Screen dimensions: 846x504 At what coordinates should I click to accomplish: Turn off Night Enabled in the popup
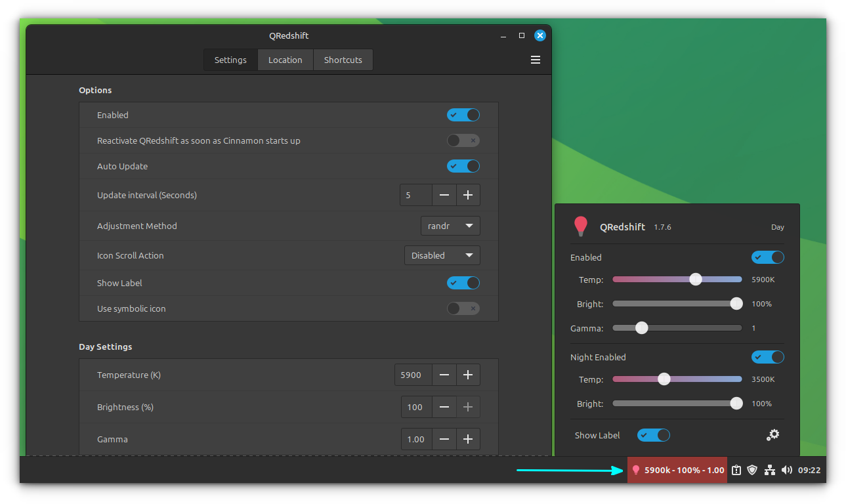pyautogui.click(x=768, y=356)
